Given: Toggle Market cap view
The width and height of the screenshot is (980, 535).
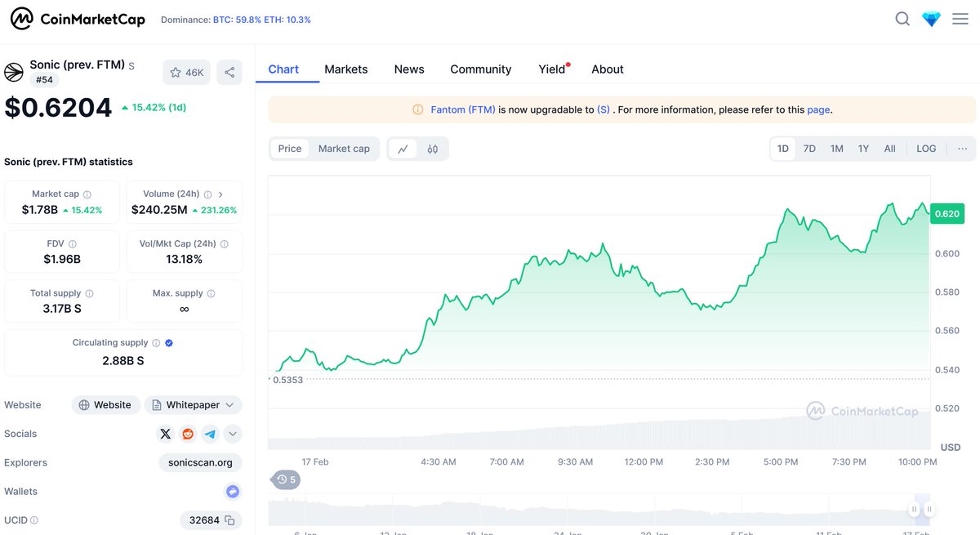Looking at the screenshot, I should [x=343, y=149].
